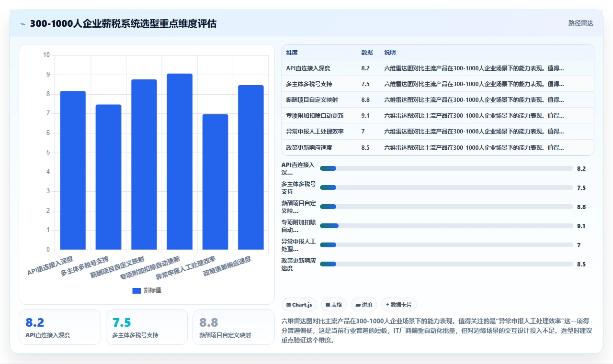This screenshot has height=364, width=613.
Task: Open the 8.2 API直连接入深度 data card
Action: click(x=60, y=327)
